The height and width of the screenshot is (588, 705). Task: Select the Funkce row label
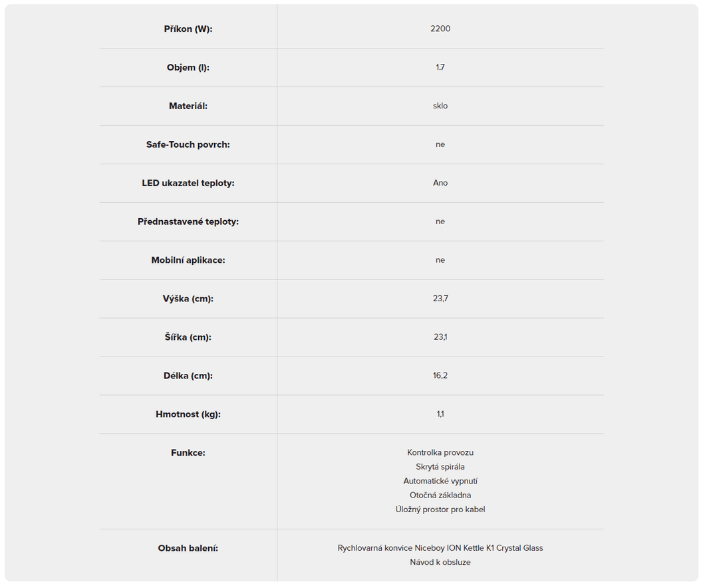click(x=188, y=453)
